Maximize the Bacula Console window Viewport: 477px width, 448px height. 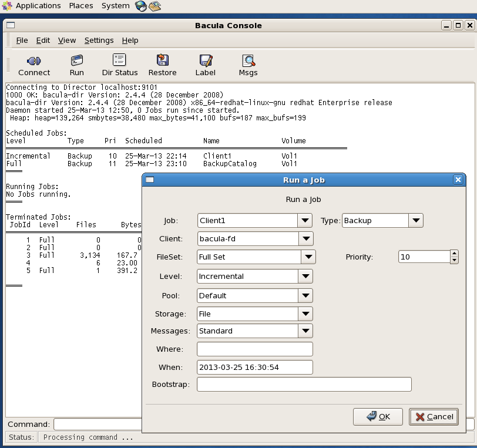pyautogui.click(x=458, y=25)
